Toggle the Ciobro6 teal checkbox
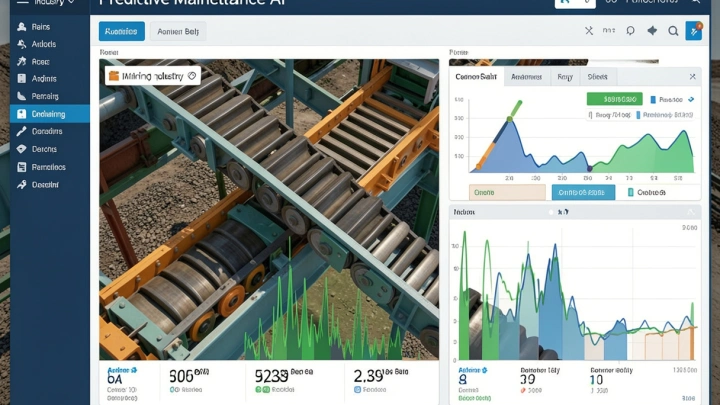Image resolution: width=720 pixels, height=405 pixels. coord(630,192)
